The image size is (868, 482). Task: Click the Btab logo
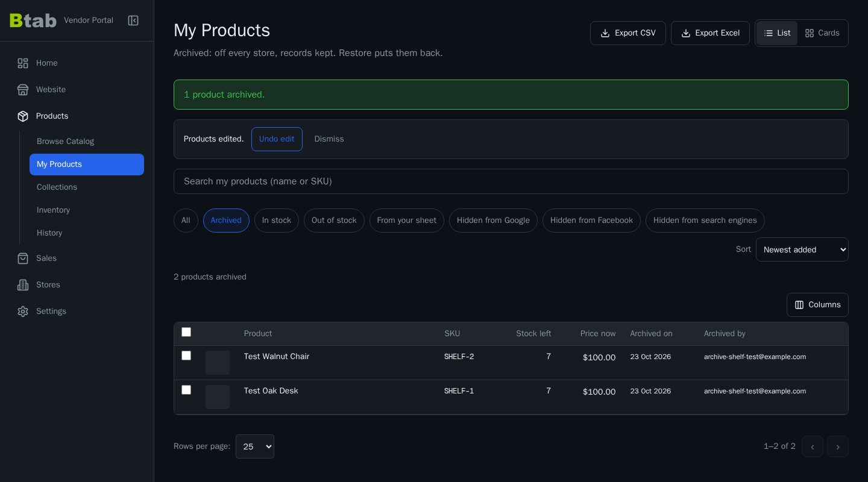click(33, 20)
